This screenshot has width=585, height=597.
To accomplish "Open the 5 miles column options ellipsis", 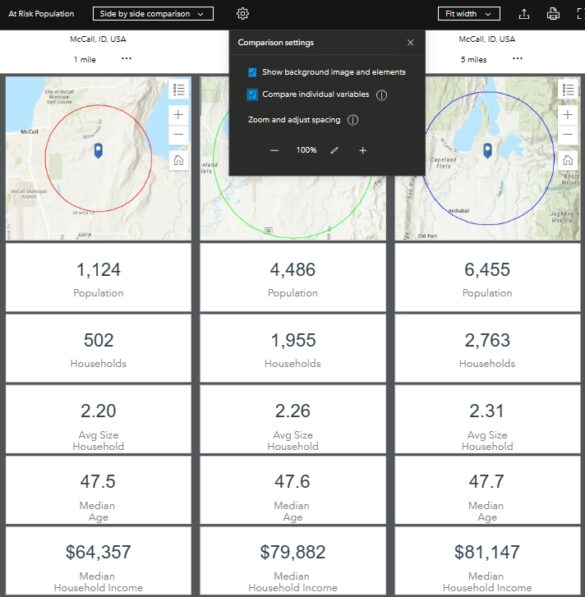I will [x=517, y=59].
